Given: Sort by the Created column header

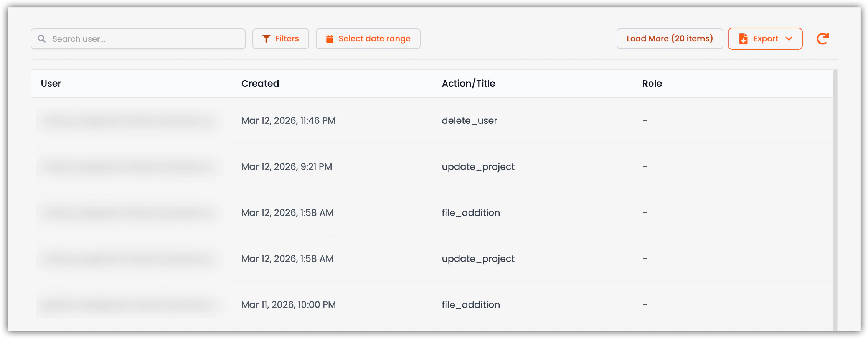Looking at the screenshot, I should (x=260, y=84).
